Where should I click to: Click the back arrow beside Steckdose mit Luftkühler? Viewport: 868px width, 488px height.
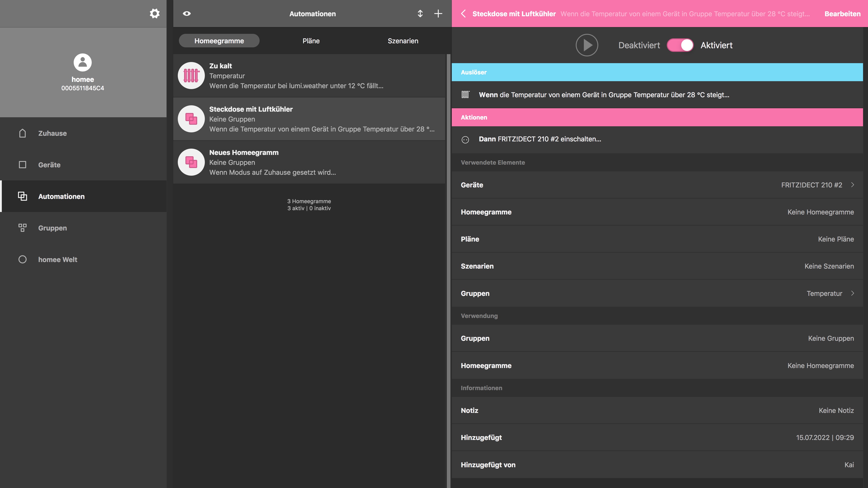click(x=463, y=14)
